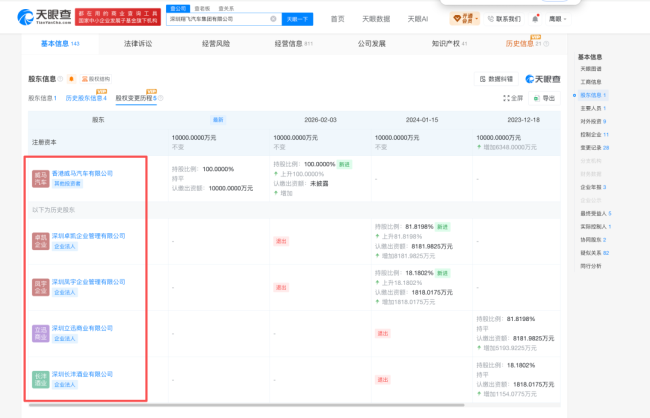Click the 全屏 fullscreen icon
Screen dimensions: 650x418
[x=513, y=98]
